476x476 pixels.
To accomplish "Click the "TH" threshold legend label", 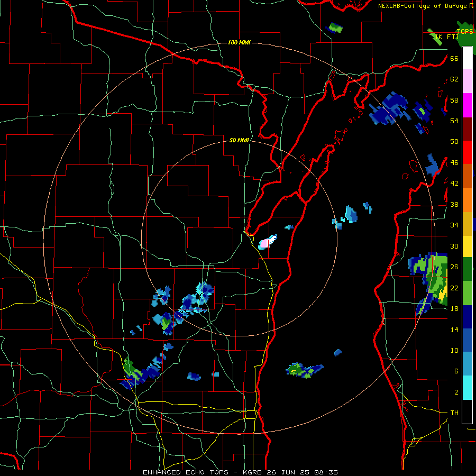I will pos(454,413).
